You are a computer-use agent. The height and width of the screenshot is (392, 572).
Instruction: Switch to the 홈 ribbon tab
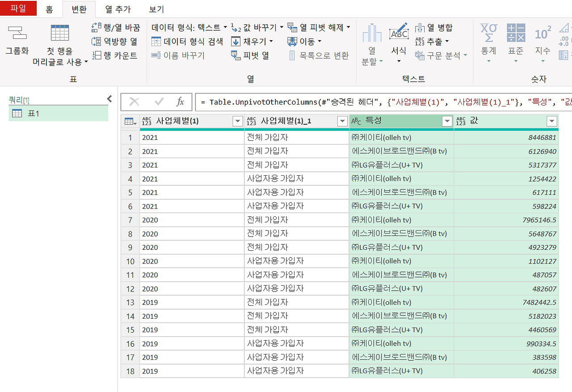(49, 9)
